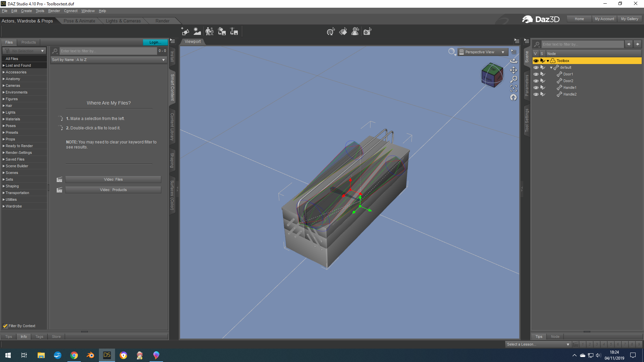Select the camera tool icon in the toolbar
Viewport: 644px width, 362px height.
pyautogui.click(x=367, y=32)
